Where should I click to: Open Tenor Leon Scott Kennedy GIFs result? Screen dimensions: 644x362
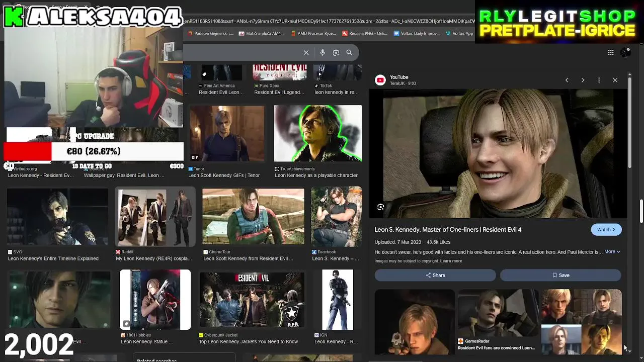click(227, 134)
